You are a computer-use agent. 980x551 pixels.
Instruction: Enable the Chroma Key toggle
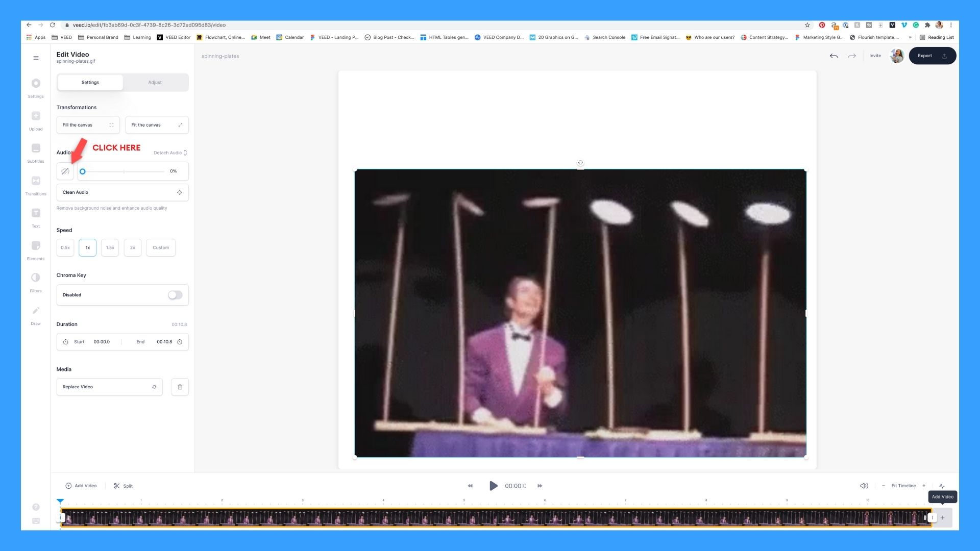click(x=175, y=295)
